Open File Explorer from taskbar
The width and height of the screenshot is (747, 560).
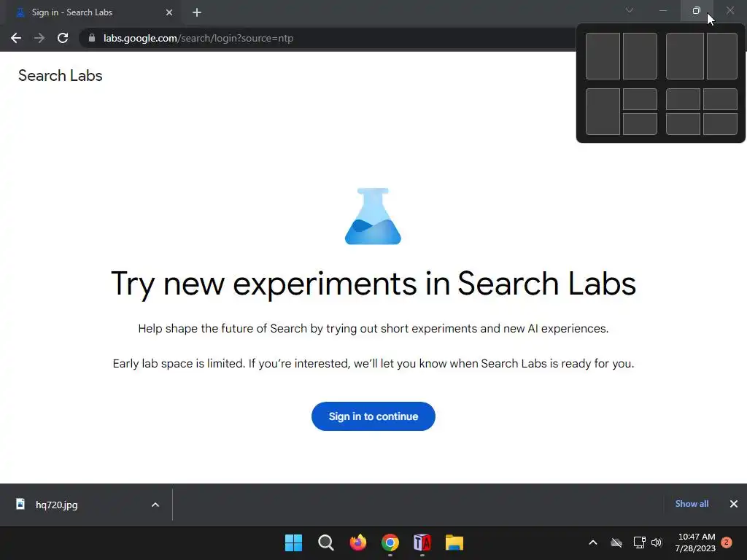tap(454, 542)
